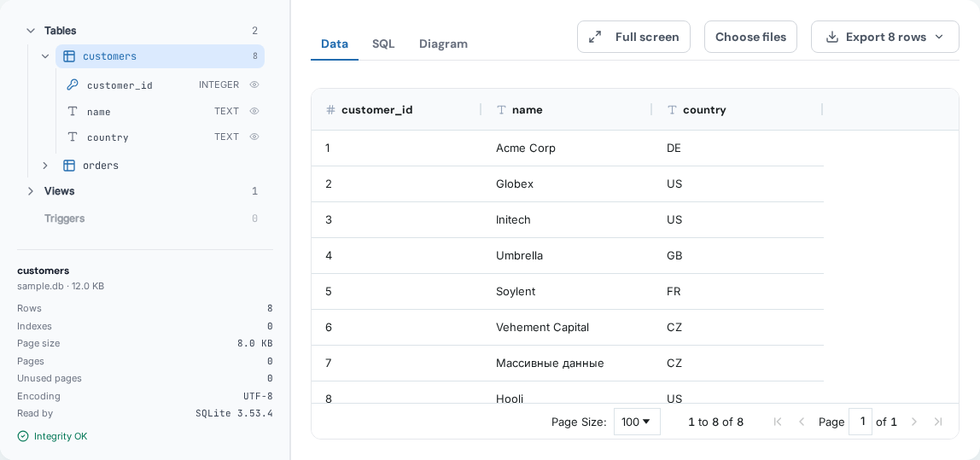980x460 pixels.
Task: Click the GB country cell
Action: point(738,256)
